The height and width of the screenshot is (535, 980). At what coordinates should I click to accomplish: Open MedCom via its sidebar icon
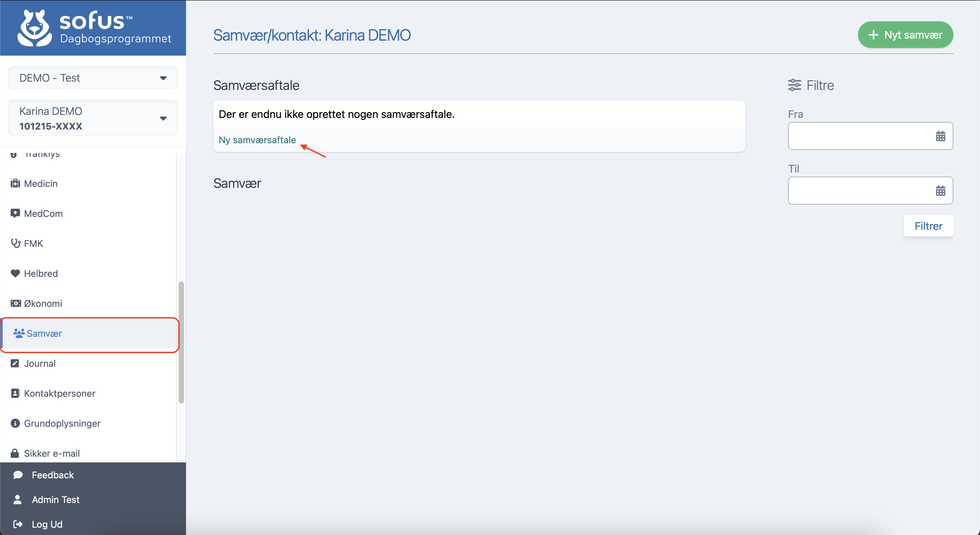[15, 213]
